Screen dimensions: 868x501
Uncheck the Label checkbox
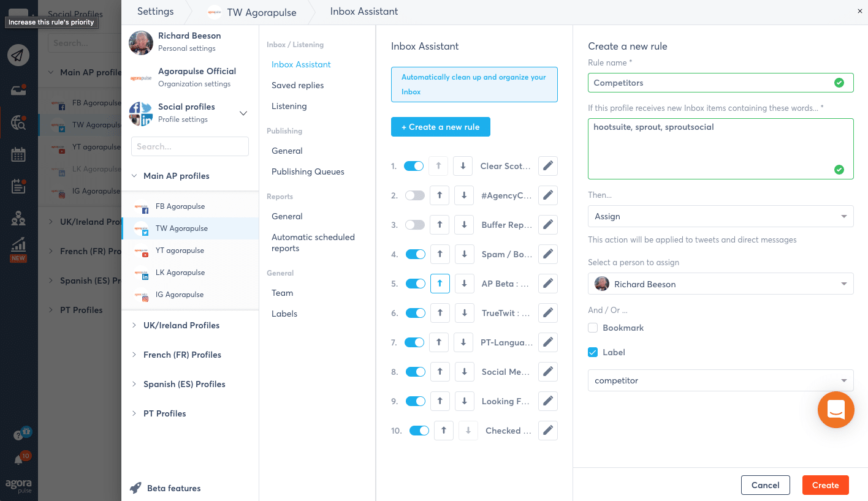pos(593,352)
